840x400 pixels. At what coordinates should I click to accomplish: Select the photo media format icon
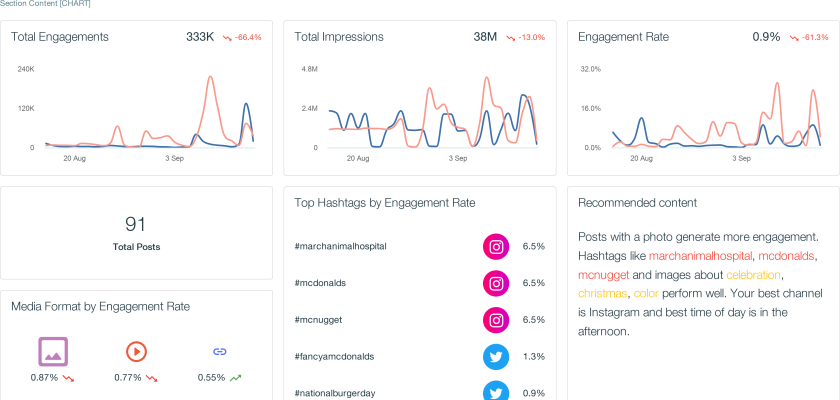[x=52, y=351]
